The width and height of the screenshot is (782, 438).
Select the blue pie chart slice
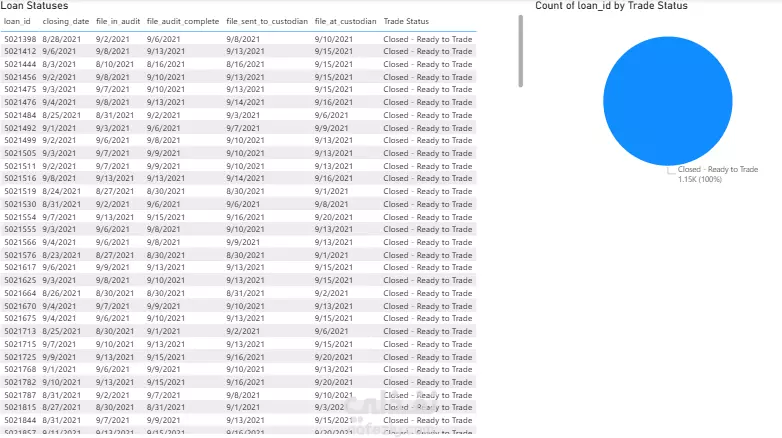coord(667,101)
